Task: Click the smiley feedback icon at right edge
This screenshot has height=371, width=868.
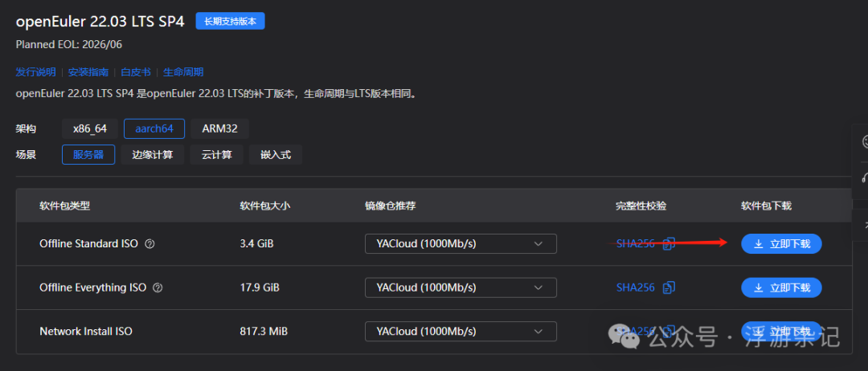Action: tap(865, 141)
